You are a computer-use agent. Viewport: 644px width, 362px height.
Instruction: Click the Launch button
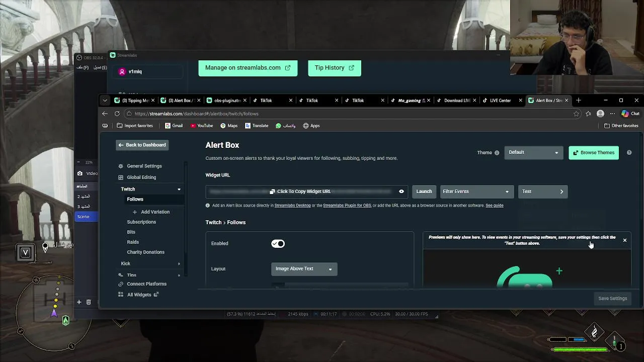[x=424, y=192]
